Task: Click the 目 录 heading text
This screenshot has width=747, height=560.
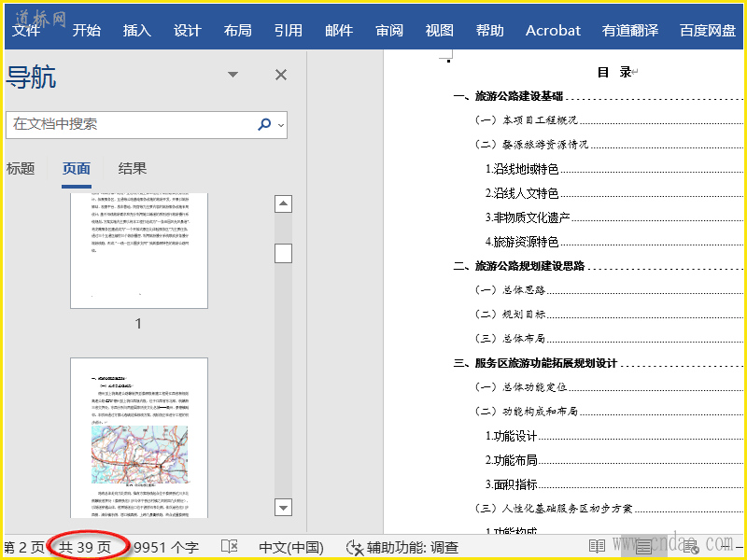Action: click(614, 73)
